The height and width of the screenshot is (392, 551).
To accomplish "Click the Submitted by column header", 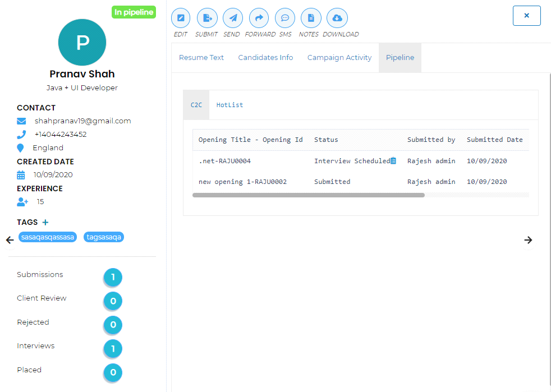I will click(431, 140).
